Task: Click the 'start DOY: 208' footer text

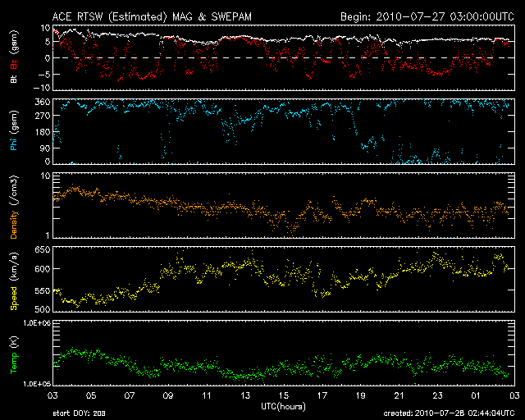Action: (79, 413)
